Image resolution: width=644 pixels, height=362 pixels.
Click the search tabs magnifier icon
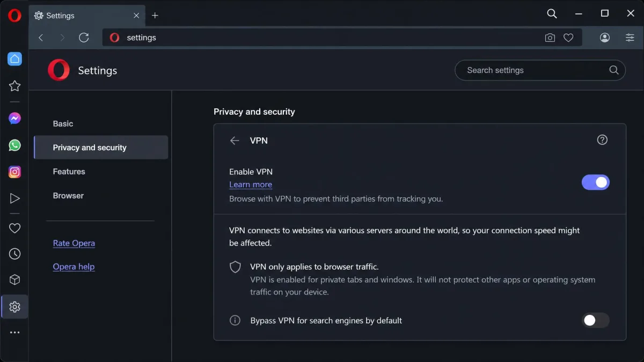tap(552, 13)
